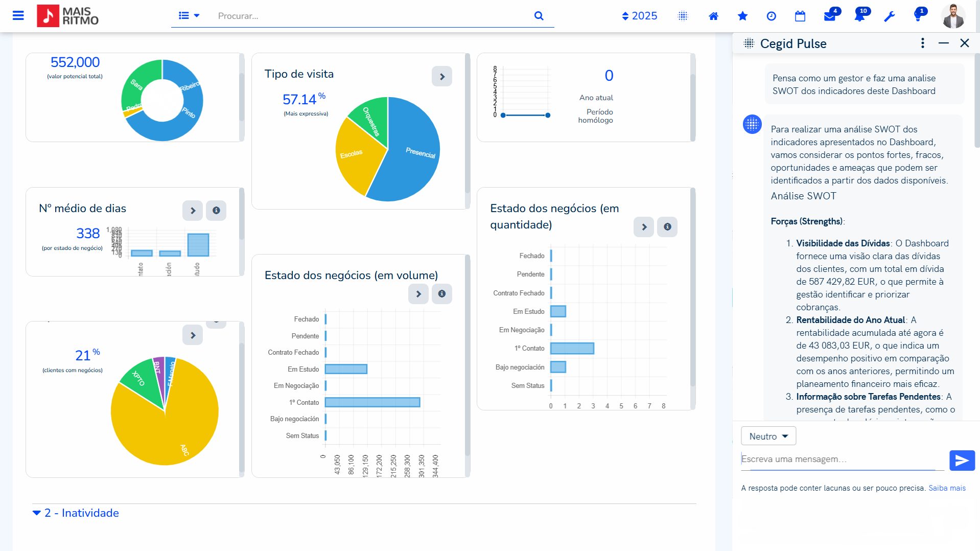Click the Saiba mais link

click(x=947, y=488)
